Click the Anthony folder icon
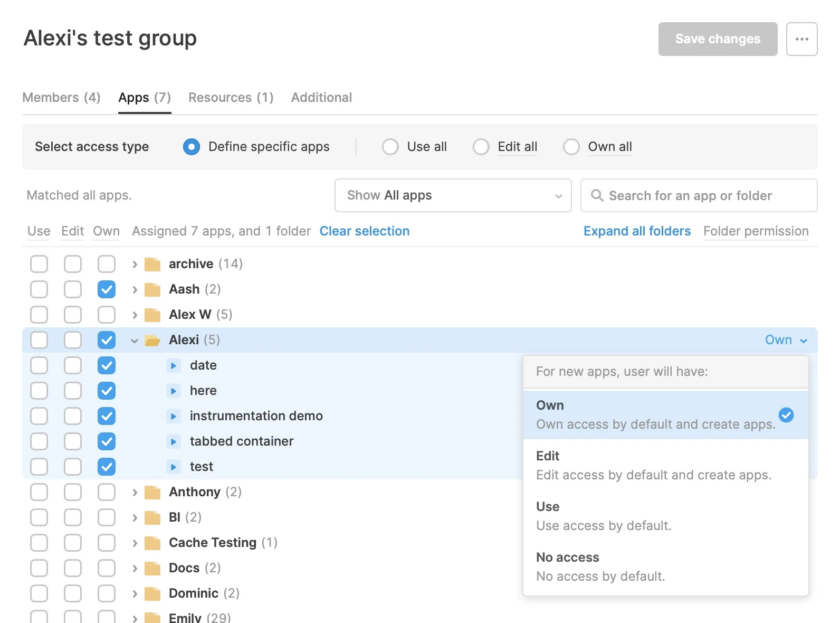 click(x=152, y=492)
